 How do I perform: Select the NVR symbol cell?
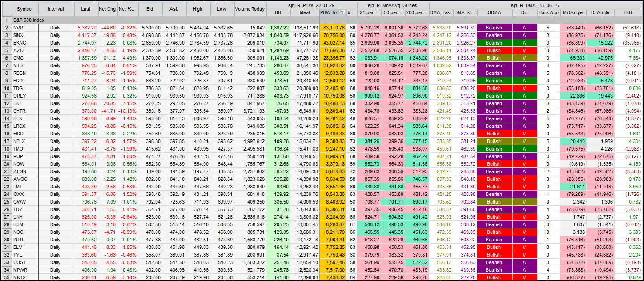pos(25,28)
